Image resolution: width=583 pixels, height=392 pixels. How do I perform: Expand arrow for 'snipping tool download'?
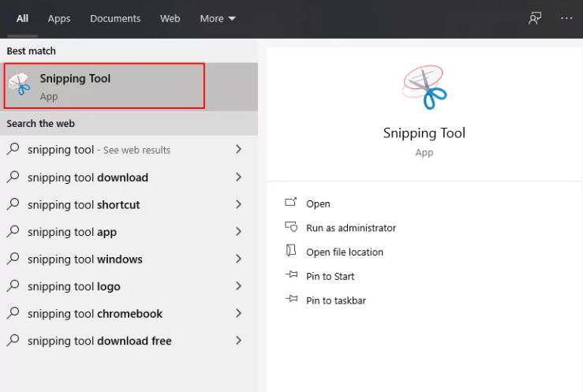239,177
